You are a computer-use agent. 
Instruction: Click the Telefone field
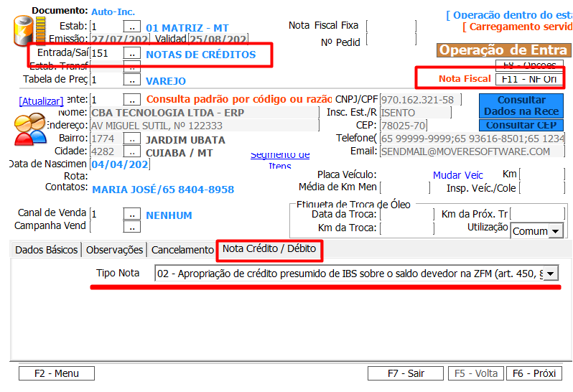point(472,139)
